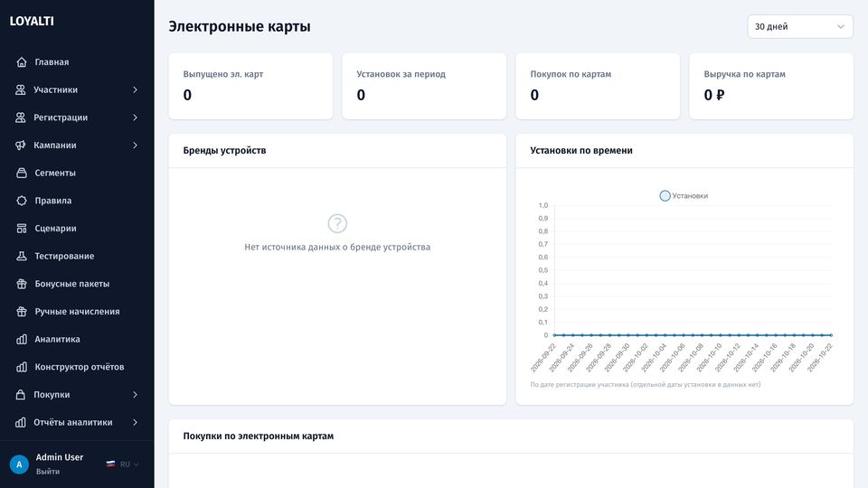Viewport: 868px width, 488px height.
Task: Open the 30 дней period dropdown
Action: tap(800, 26)
